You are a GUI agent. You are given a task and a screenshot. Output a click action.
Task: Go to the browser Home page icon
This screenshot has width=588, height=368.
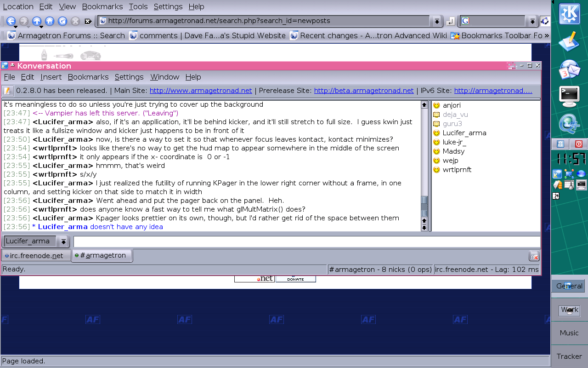[50, 21]
